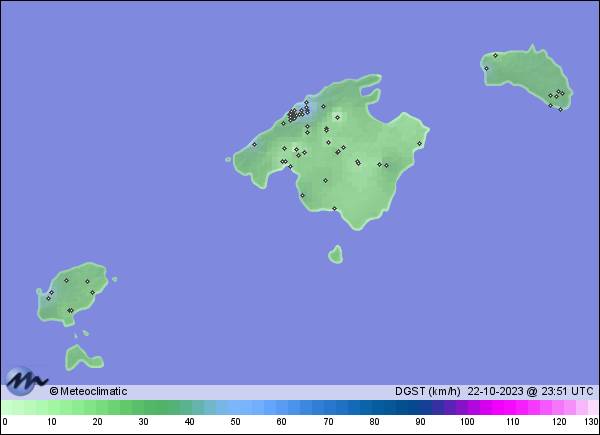Click the 70 value on the scale
The image size is (600, 435).
[x=328, y=422]
